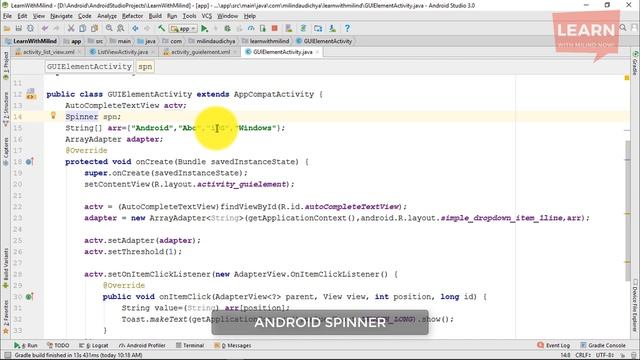
Task: Click spn in editor breadcrumb
Action: (145, 67)
